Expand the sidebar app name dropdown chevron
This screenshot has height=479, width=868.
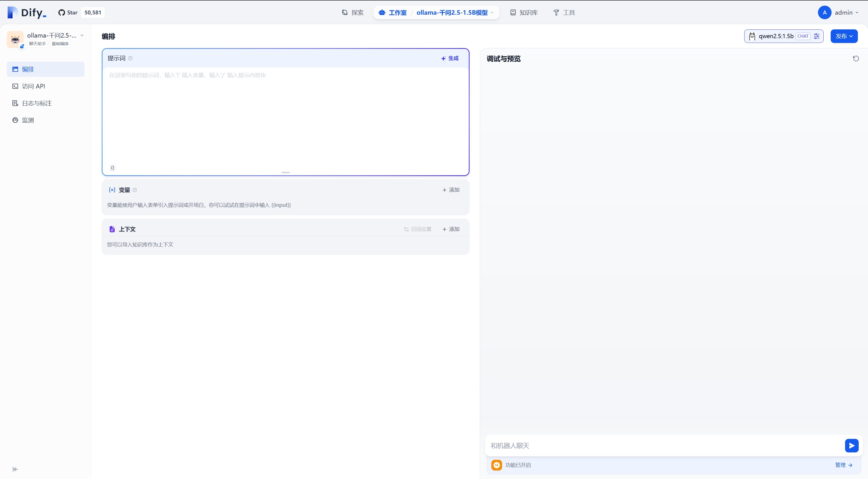click(82, 35)
